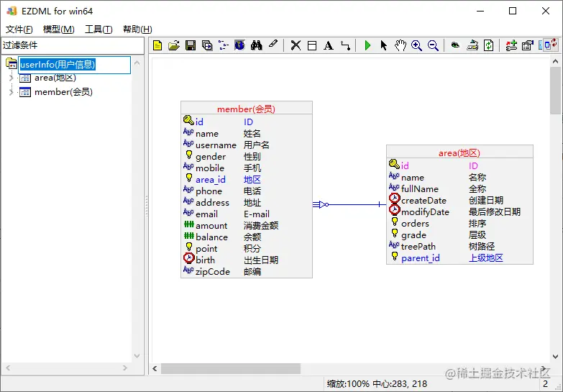The image size is (563, 392).
Task: Click the gender field row
Action: point(247,157)
